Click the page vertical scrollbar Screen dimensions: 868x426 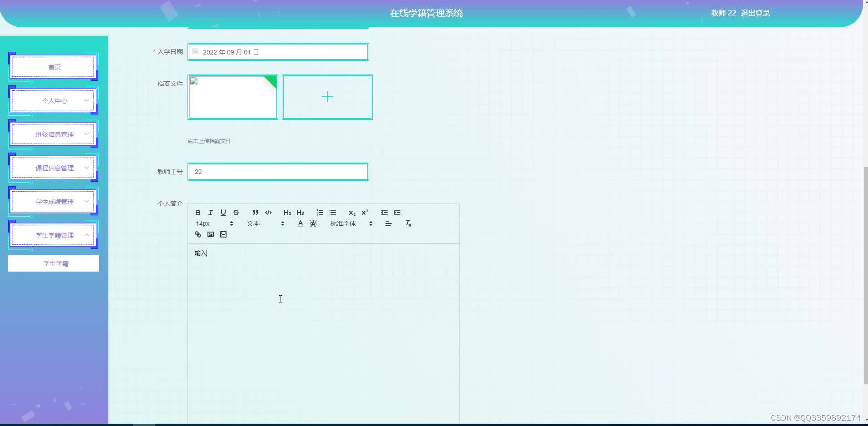point(865,276)
